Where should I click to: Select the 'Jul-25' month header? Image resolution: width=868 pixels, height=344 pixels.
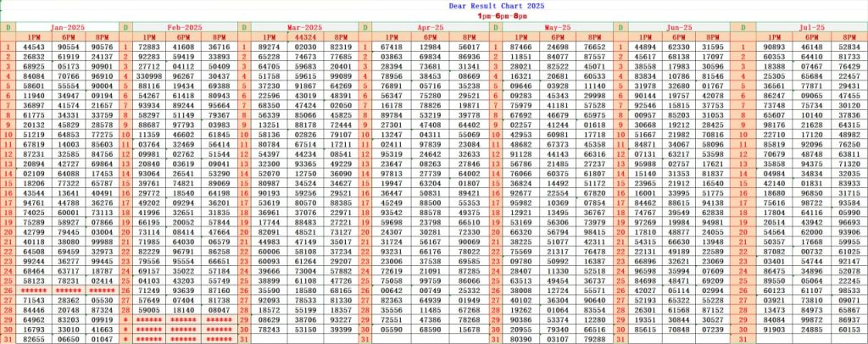click(811, 27)
